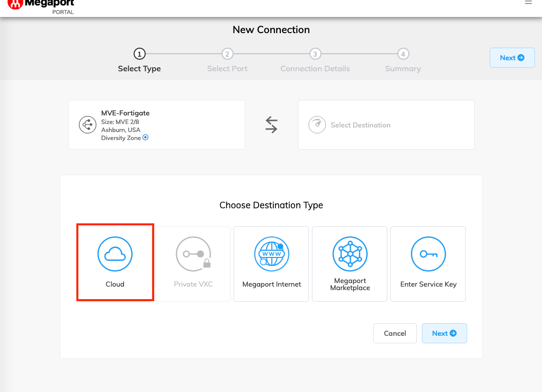Click the top Next button
The width and height of the screenshot is (542, 392).
click(x=512, y=58)
